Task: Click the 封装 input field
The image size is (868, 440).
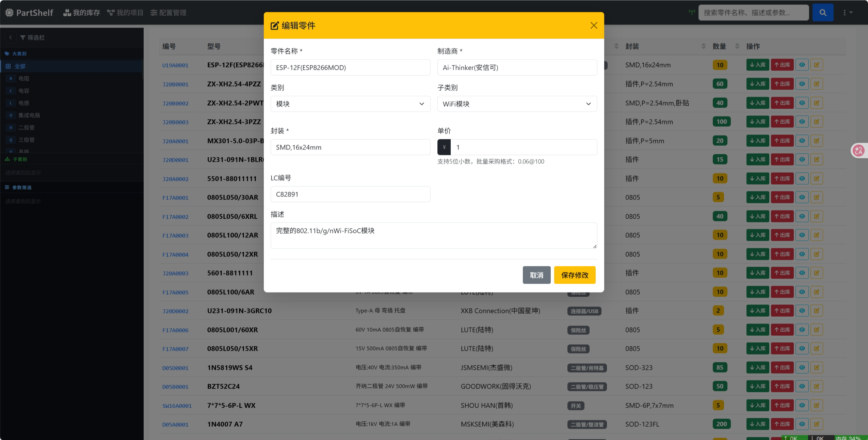Action: pos(350,147)
